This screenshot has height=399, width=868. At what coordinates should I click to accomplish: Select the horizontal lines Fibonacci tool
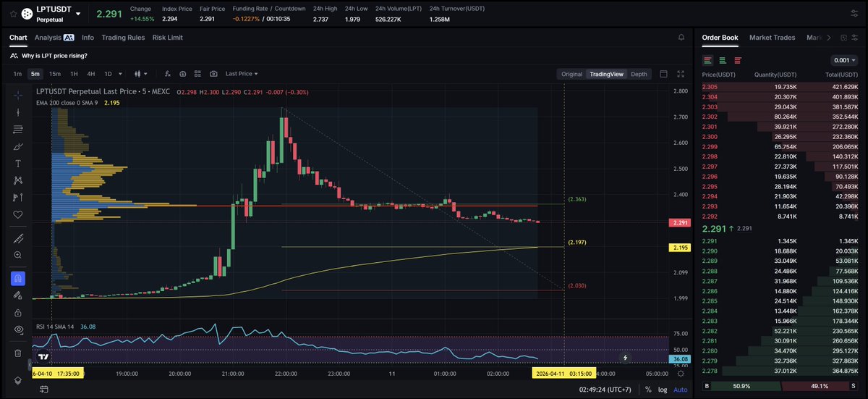(18, 129)
